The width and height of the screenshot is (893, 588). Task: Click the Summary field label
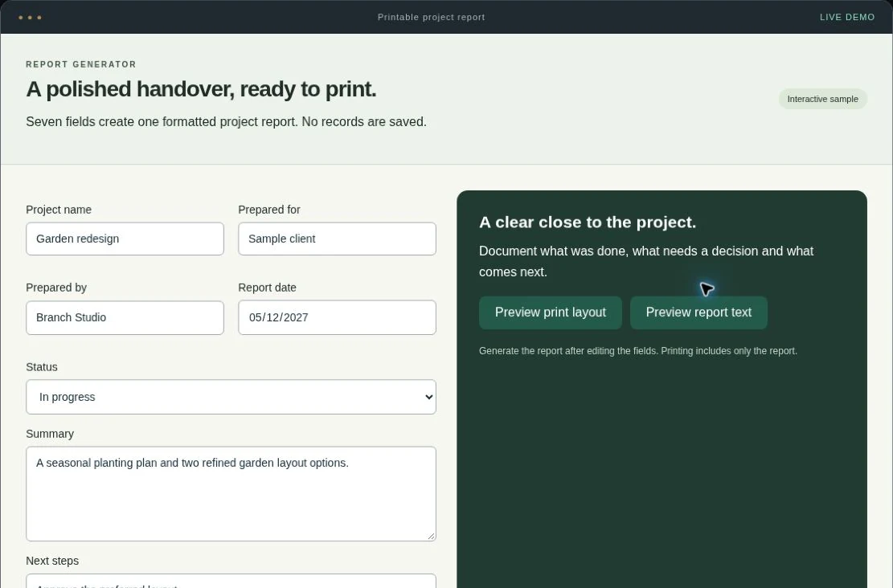[50, 434]
